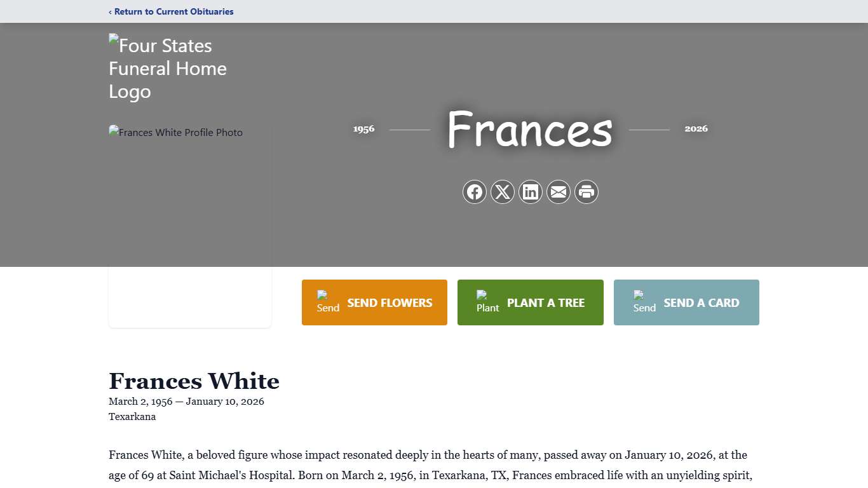The height and width of the screenshot is (488, 868).
Task: Click the birth year 1956 marker
Action: click(363, 128)
